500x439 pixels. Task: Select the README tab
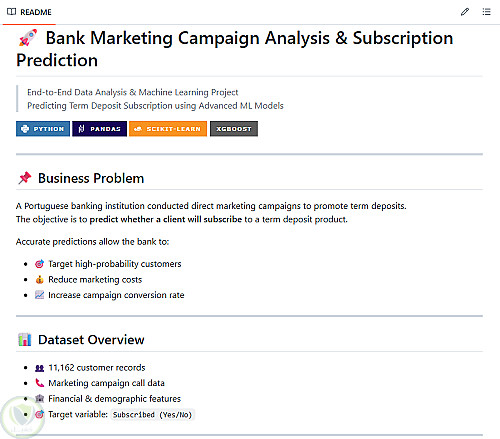click(29, 12)
